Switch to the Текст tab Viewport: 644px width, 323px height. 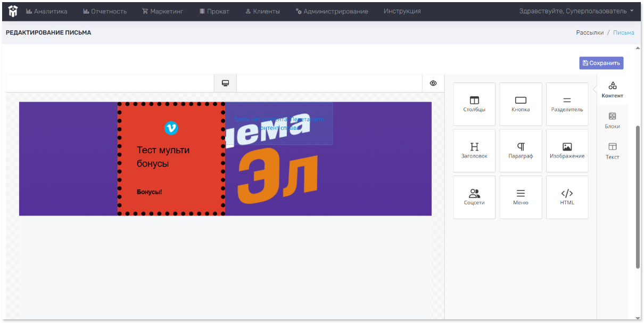coord(612,151)
